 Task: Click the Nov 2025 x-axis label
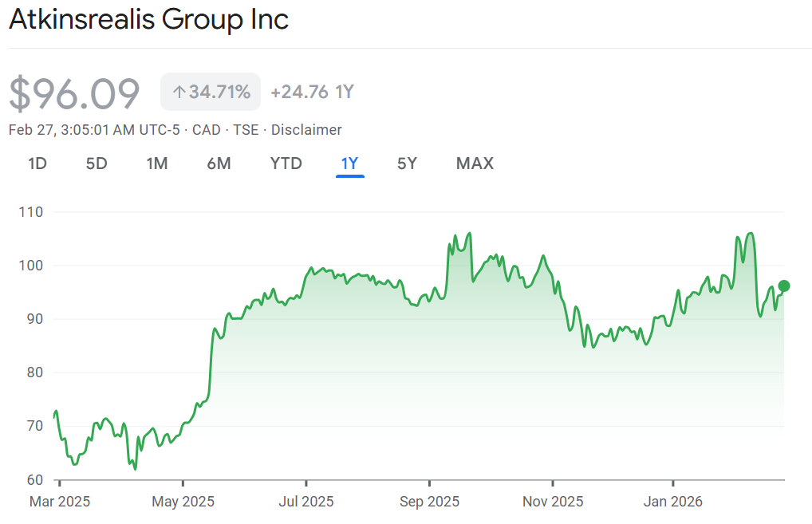tap(553, 502)
